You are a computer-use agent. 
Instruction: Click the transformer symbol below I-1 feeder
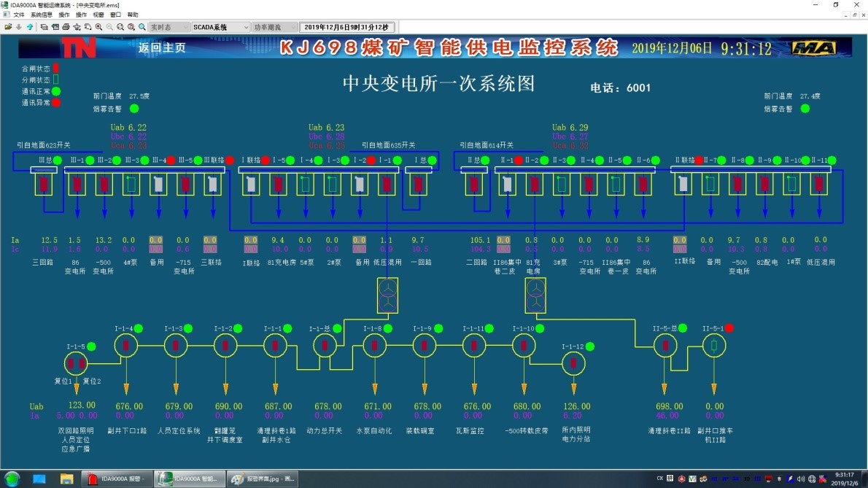tap(387, 295)
